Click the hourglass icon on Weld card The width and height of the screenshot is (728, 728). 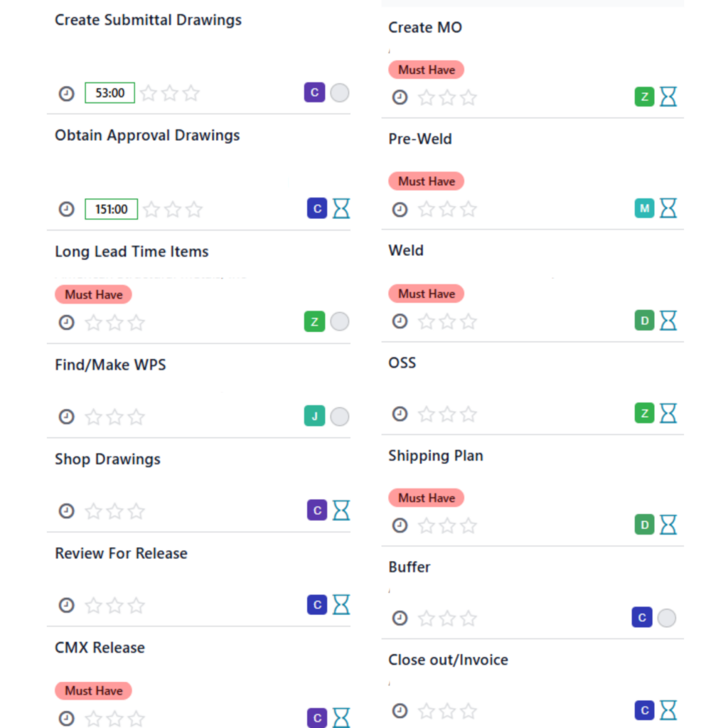(x=668, y=321)
